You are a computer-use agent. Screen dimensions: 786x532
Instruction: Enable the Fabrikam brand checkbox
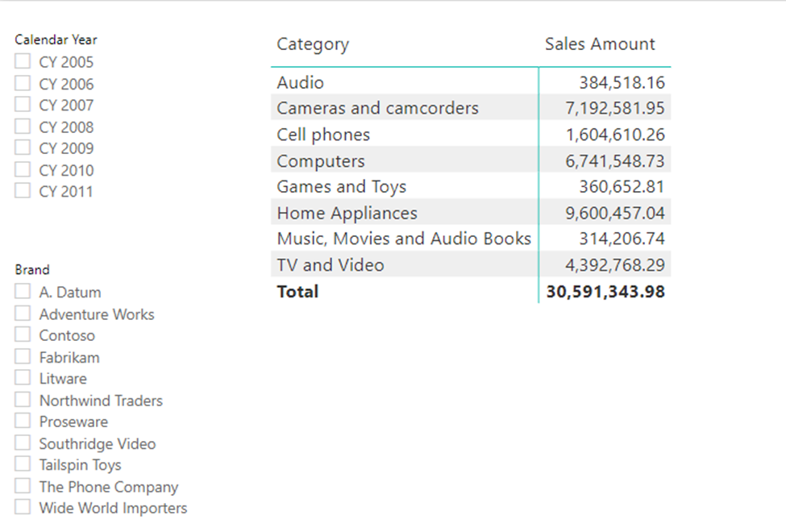point(23,356)
